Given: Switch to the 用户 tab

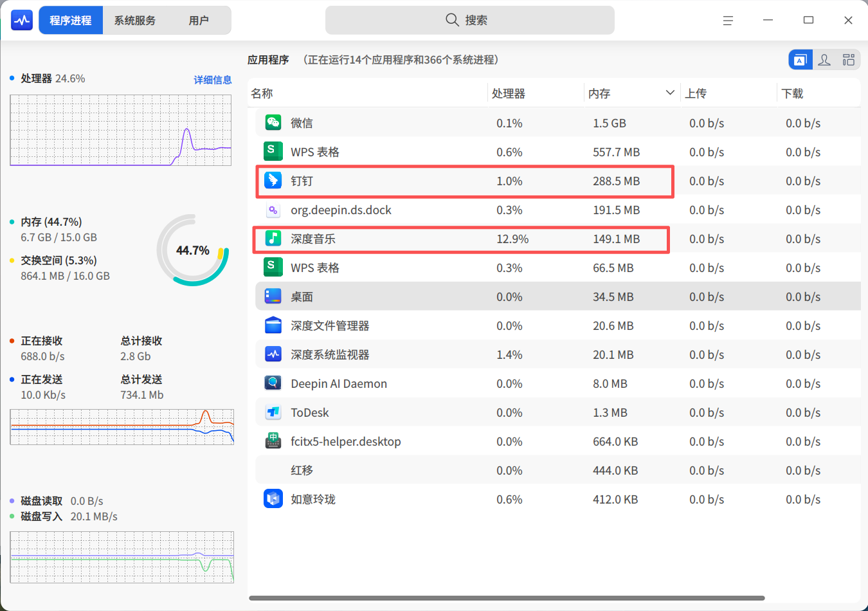Looking at the screenshot, I should [199, 21].
